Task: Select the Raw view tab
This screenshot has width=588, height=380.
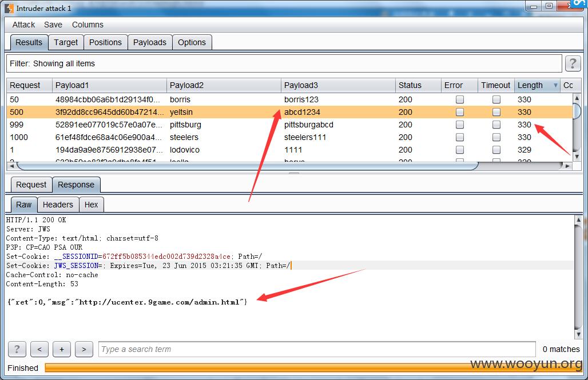Action: (x=23, y=205)
